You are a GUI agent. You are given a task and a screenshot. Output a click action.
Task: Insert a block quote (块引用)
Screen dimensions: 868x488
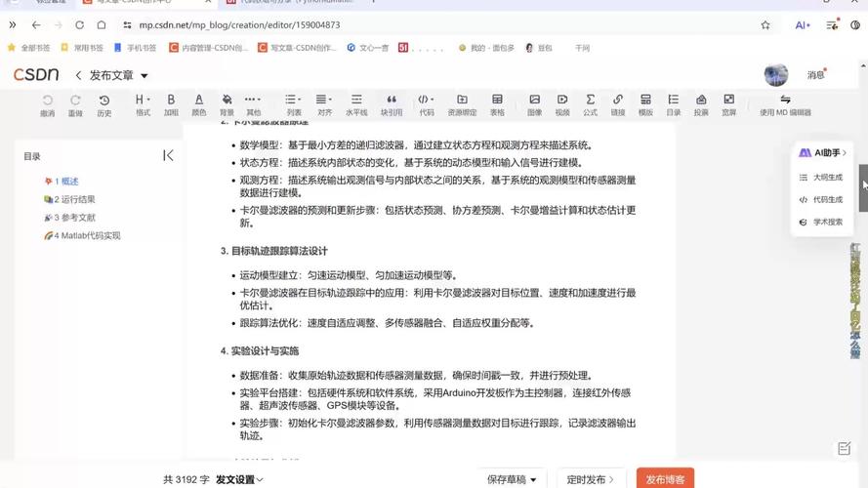coord(392,105)
